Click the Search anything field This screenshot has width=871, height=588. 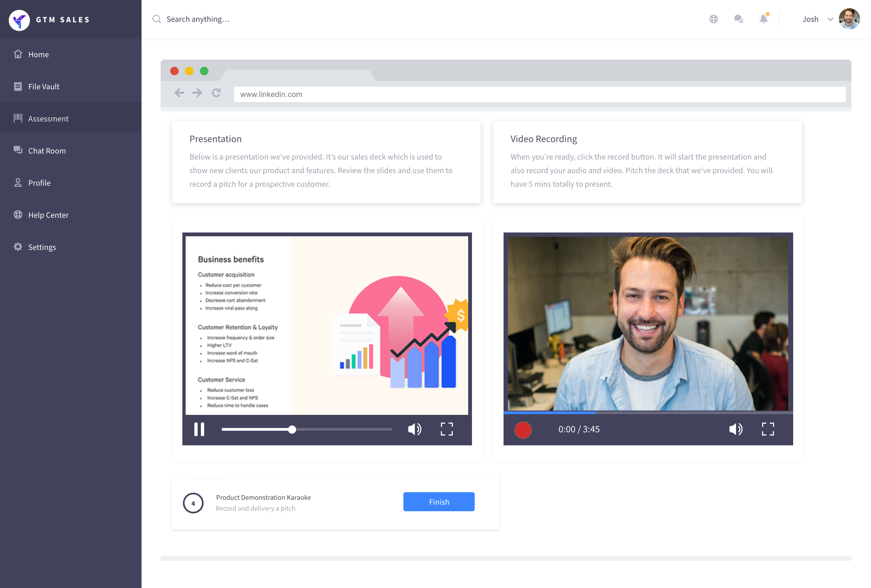point(198,19)
